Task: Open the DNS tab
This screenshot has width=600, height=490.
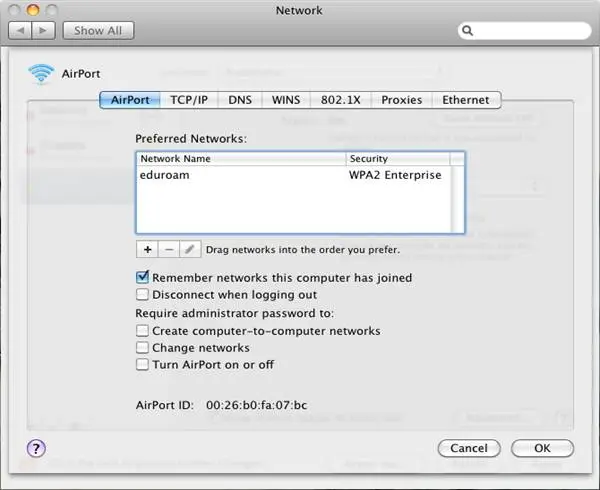Action: pos(240,100)
